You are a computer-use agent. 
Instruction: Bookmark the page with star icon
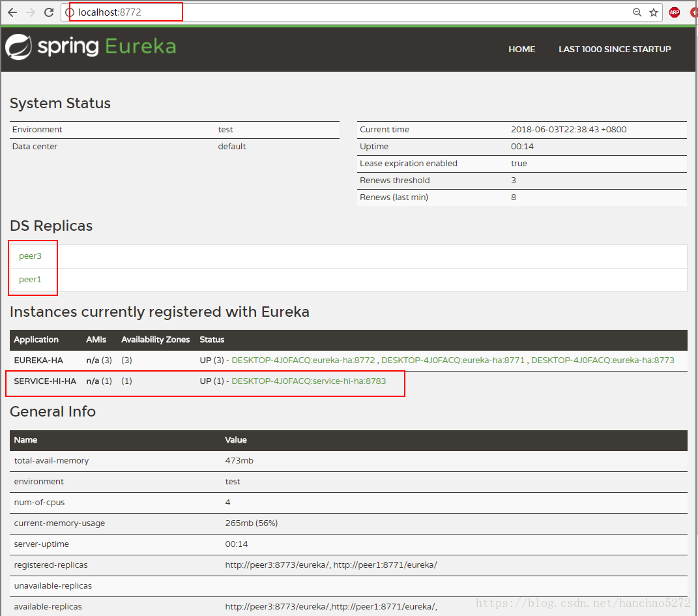coord(654,12)
